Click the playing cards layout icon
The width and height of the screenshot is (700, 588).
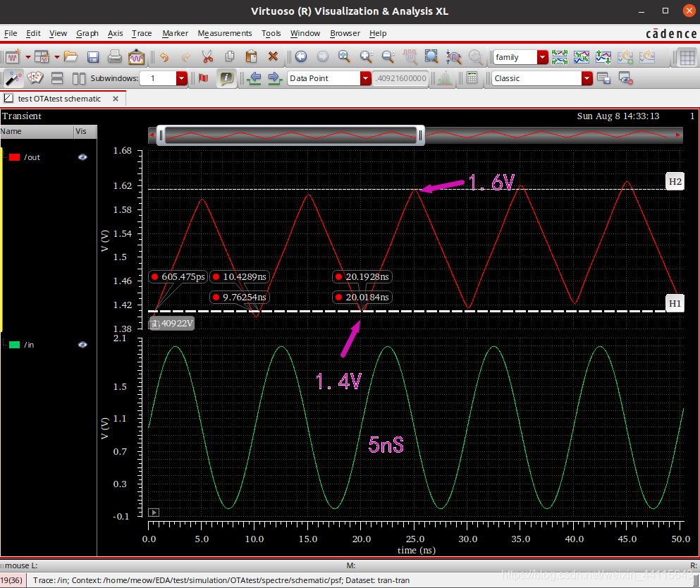35,78
